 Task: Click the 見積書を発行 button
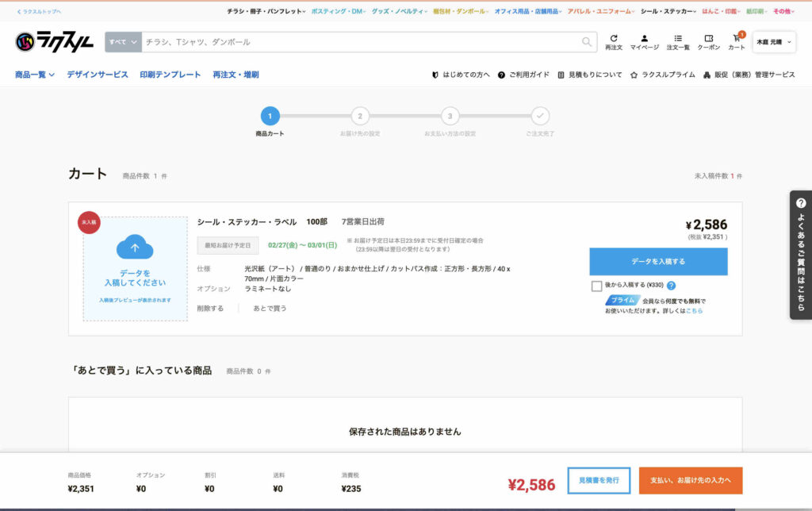(599, 481)
